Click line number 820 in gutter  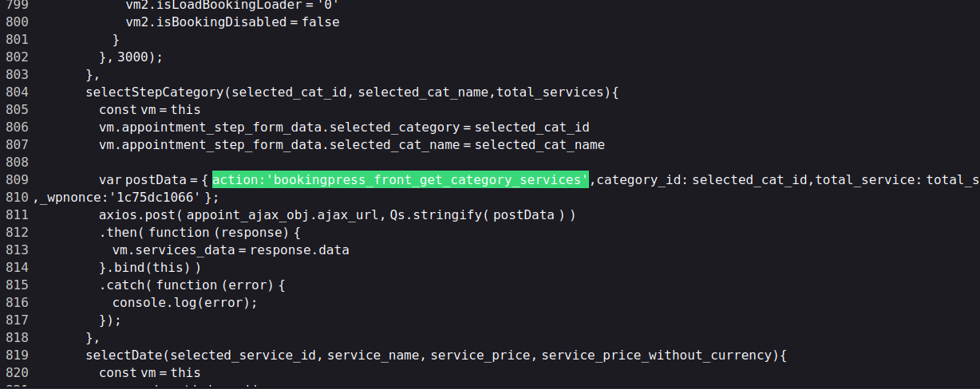17,372
